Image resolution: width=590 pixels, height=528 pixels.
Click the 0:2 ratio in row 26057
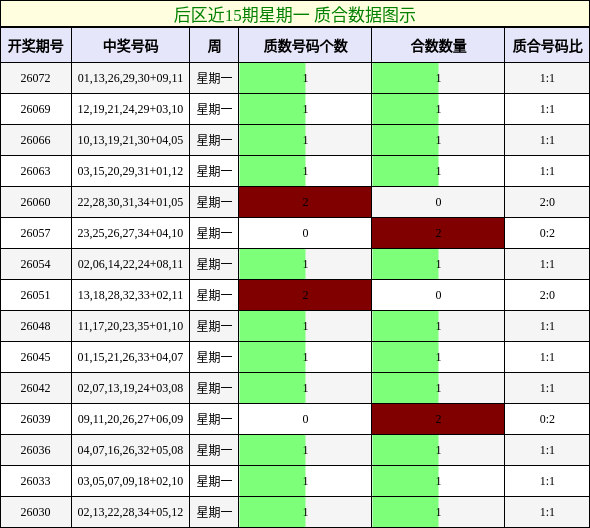coord(547,233)
